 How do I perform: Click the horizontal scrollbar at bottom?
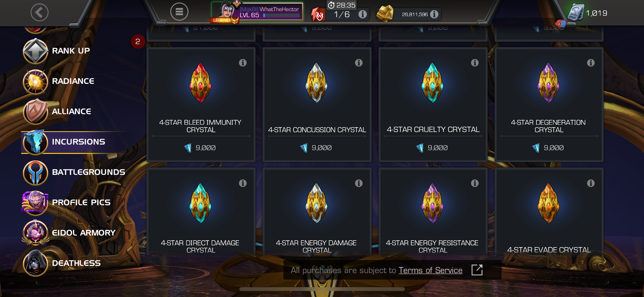(322, 289)
